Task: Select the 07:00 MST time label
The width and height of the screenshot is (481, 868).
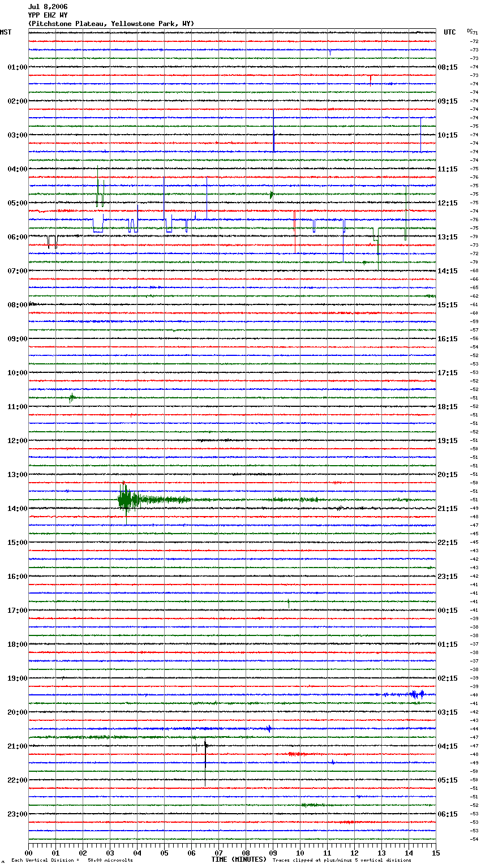Action: tap(18, 271)
